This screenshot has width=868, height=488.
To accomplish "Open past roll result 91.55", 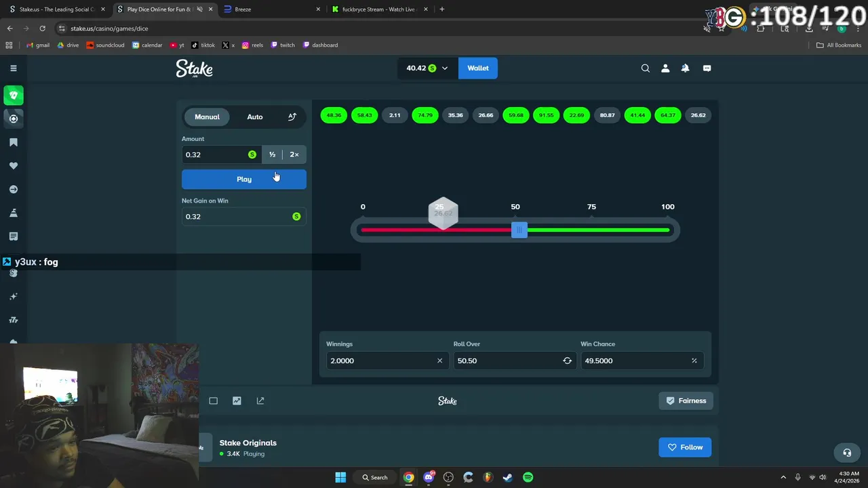I will (x=547, y=115).
